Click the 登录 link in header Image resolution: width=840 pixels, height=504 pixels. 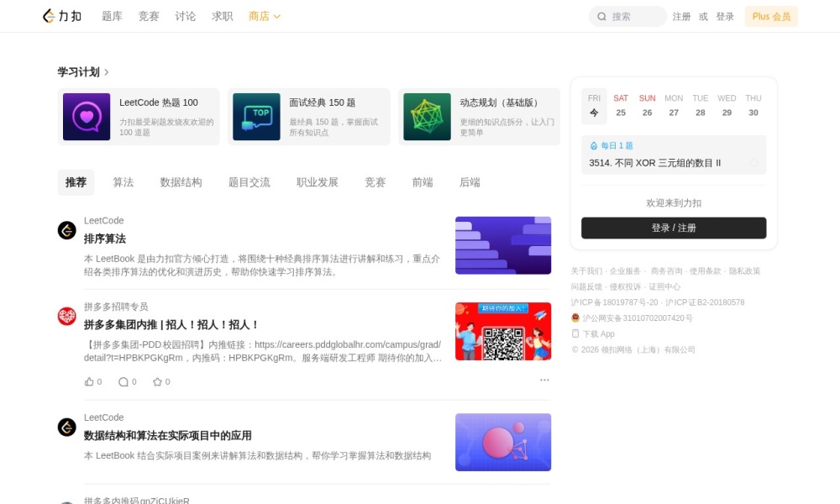(x=725, y=17)
